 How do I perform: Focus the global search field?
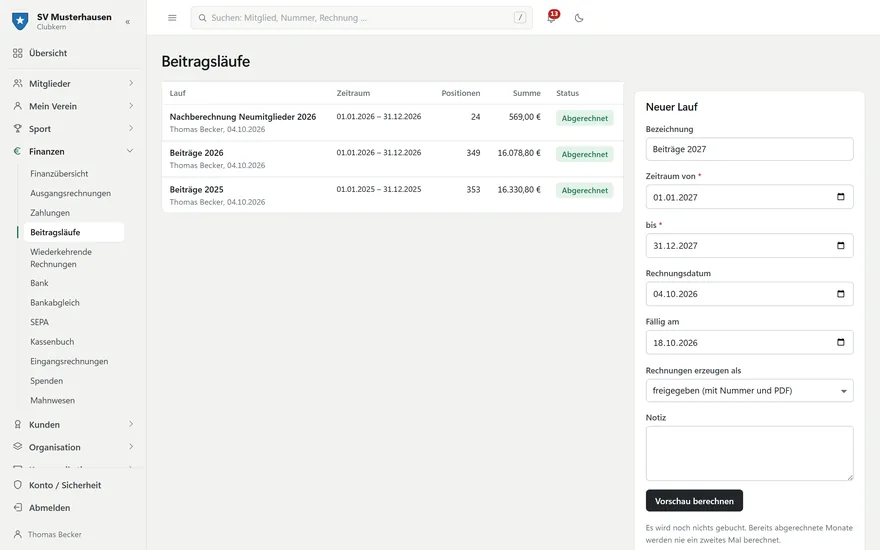tap(361, 18)
